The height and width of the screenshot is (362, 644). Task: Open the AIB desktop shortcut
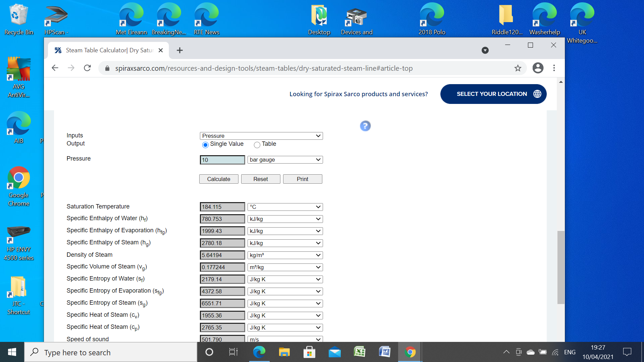pyautogui.click(x=19, y=128)
